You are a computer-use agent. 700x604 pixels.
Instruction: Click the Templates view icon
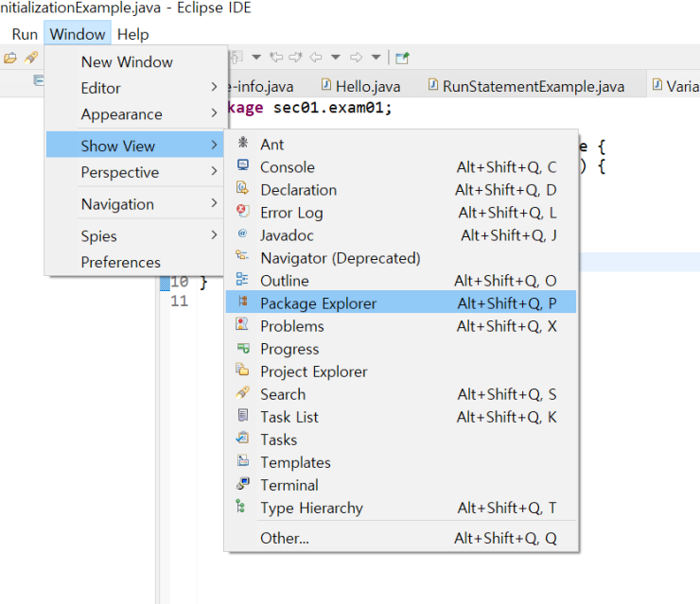pyautogui.click(x=243, y=460)
